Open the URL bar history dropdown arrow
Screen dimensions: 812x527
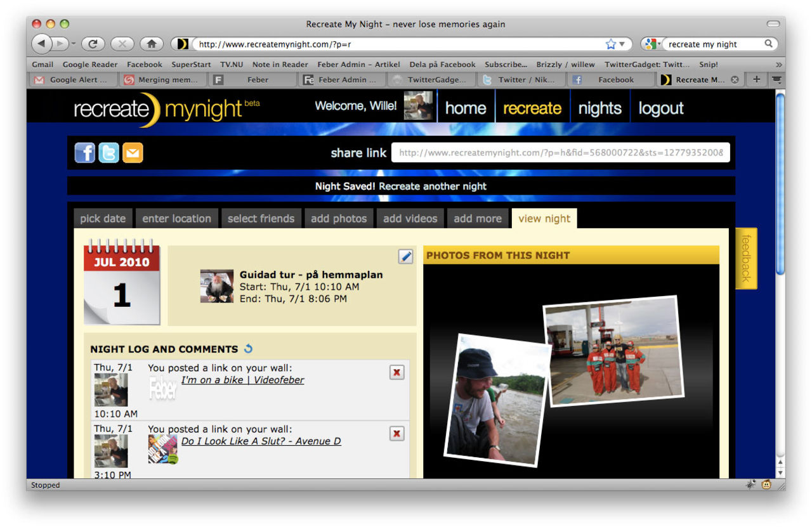pos(622,44)
